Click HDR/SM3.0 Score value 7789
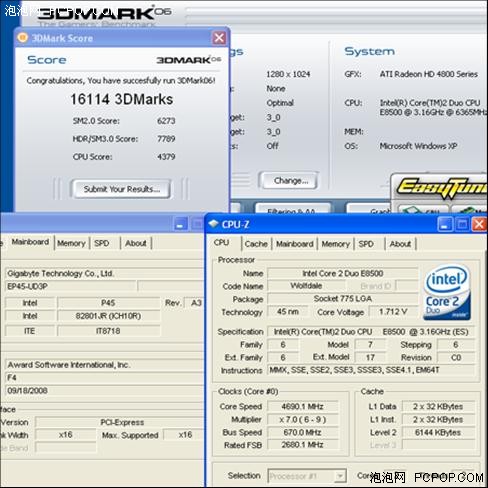The image size is (488, 488). pyautogui.click(x=166, y=139)
